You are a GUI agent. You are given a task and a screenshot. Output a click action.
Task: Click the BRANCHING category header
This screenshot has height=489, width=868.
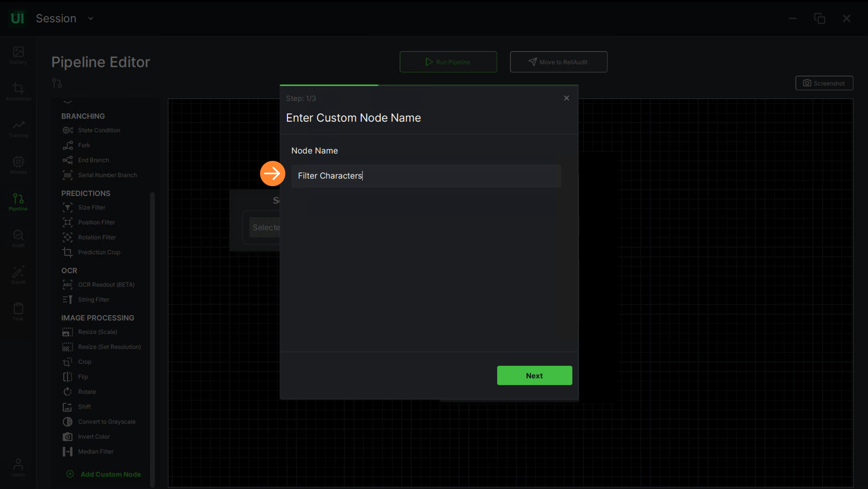click(x=83, y=116)
